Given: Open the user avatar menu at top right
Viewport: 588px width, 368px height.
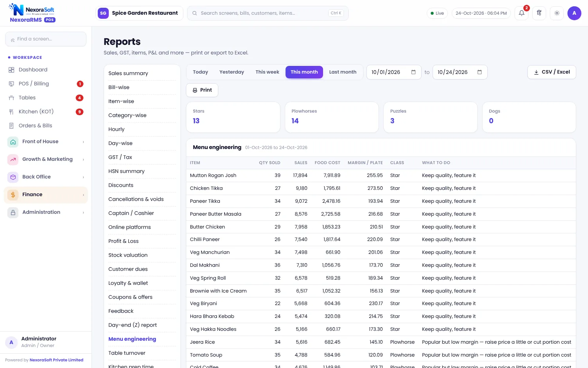Looking at the screenshot, I should click(574, 13).
